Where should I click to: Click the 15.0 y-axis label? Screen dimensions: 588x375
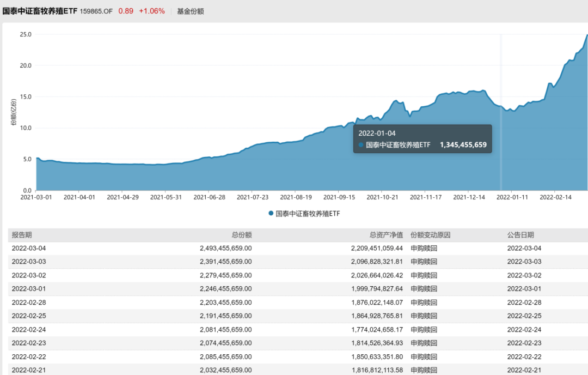click(26, 96)
